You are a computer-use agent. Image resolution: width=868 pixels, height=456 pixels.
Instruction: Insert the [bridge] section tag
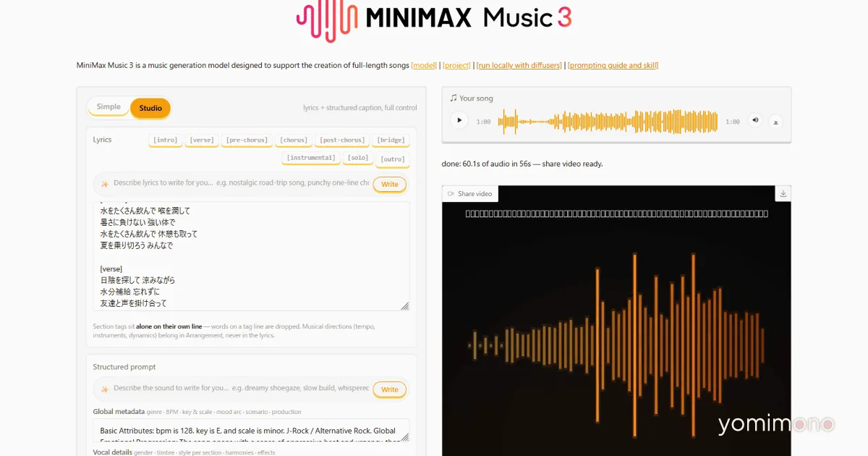391,140
